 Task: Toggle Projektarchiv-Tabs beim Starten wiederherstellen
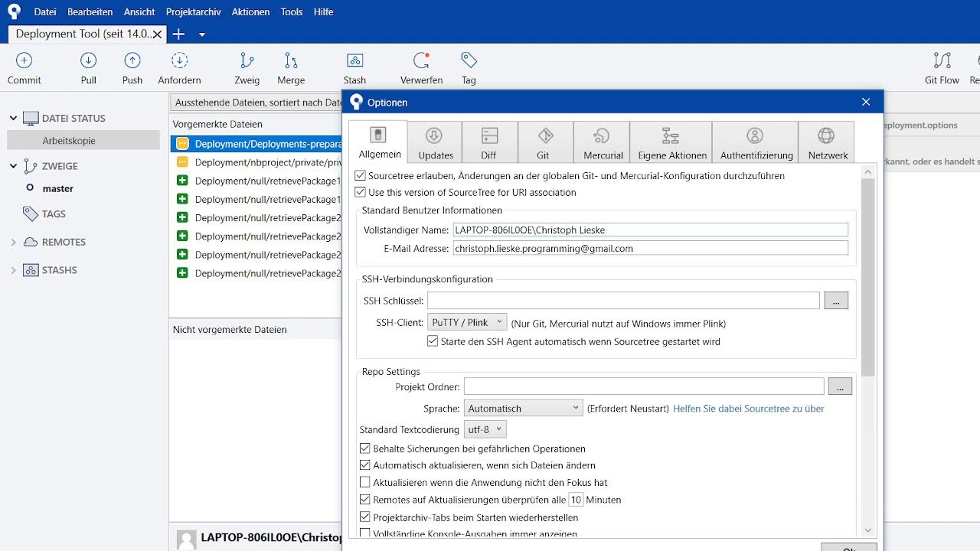(364, 517)
